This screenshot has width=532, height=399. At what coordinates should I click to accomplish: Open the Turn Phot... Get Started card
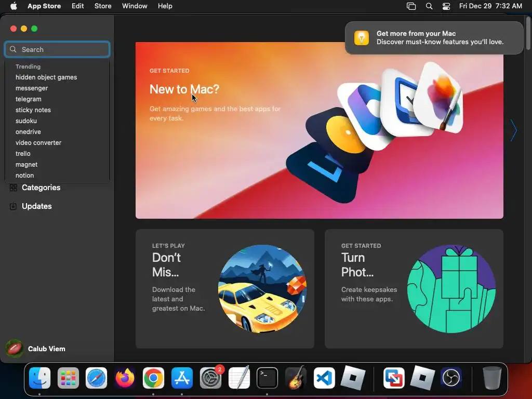pos(414,289)
